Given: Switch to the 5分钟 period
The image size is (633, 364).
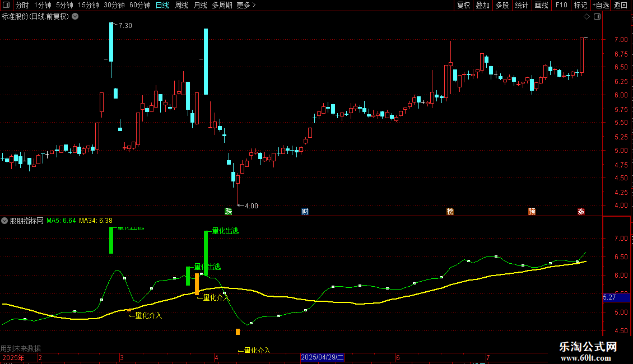Looking at the screenshot, I should tap(64, 5).
